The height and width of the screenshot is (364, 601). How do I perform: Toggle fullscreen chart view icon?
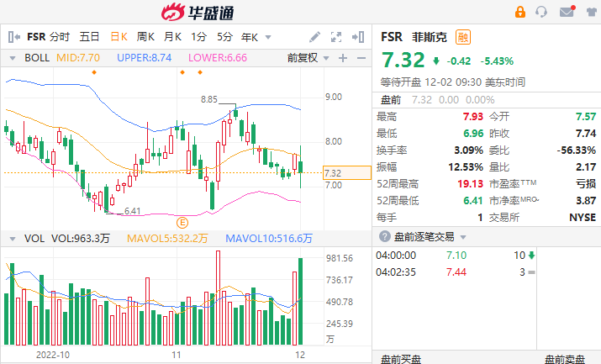point(336,37)
